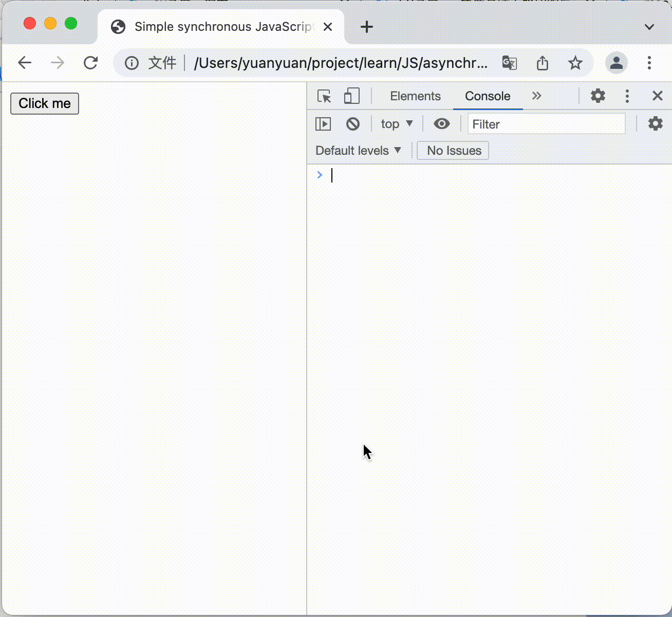Switch to the Elements tab

click(415, 96)
